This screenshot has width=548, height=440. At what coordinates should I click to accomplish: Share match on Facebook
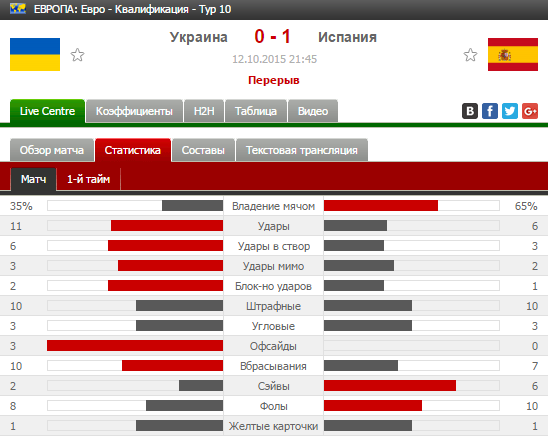tap(490, 111)
